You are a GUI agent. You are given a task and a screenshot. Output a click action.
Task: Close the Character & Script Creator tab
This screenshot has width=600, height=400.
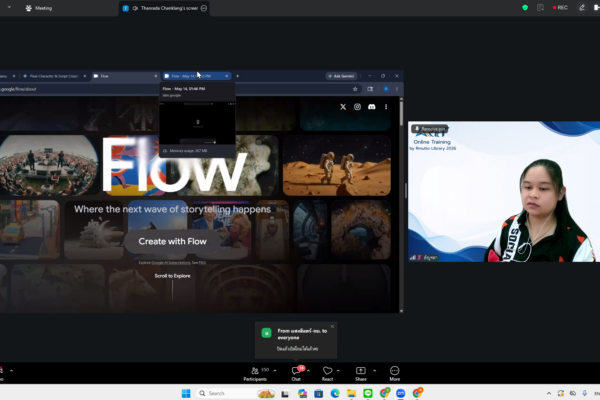point(85,76)
